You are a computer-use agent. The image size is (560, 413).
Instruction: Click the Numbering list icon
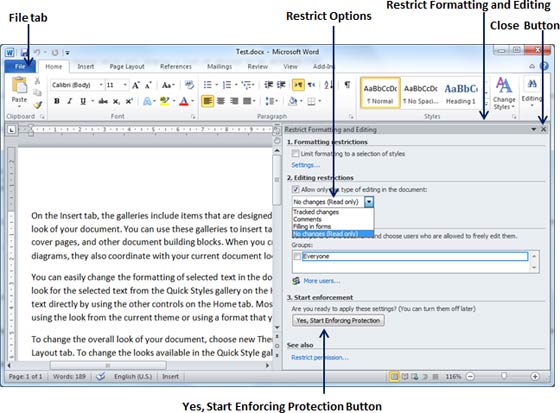tap(227, 85)
